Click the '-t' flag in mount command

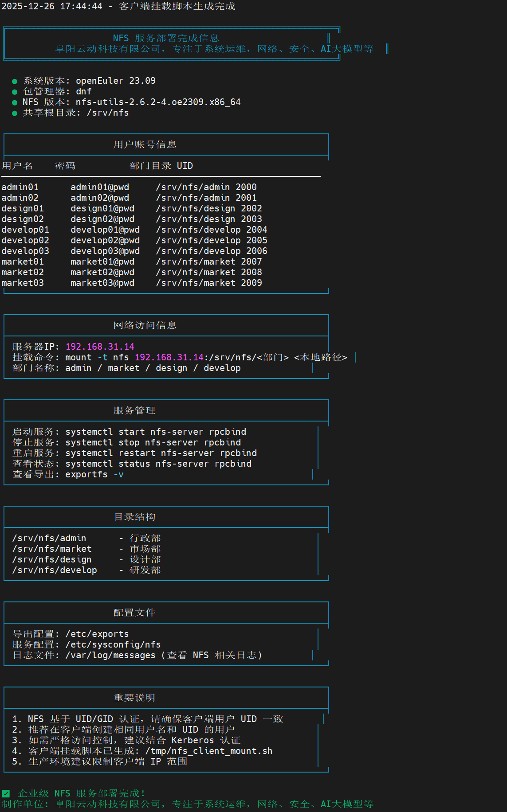[102, 357]
